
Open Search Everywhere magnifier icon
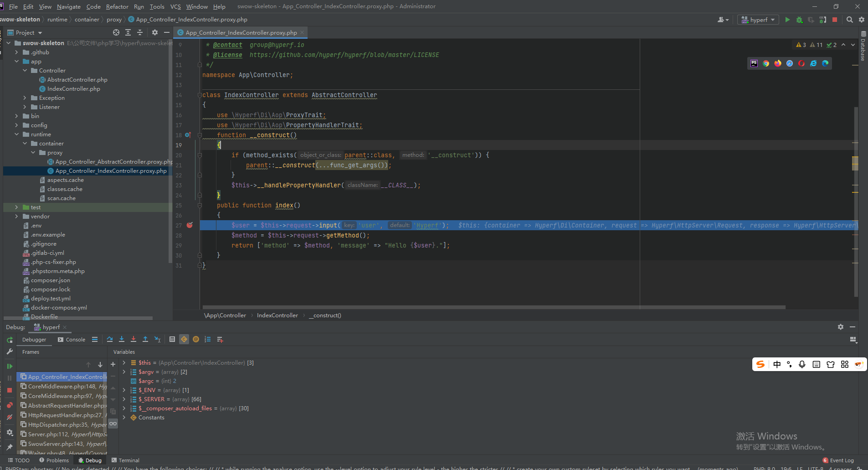[850, 20]
